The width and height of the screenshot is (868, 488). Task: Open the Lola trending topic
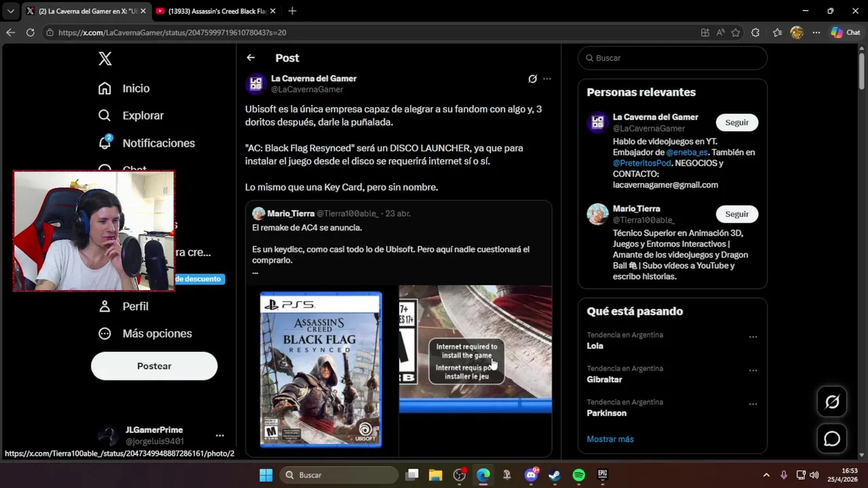595,346
